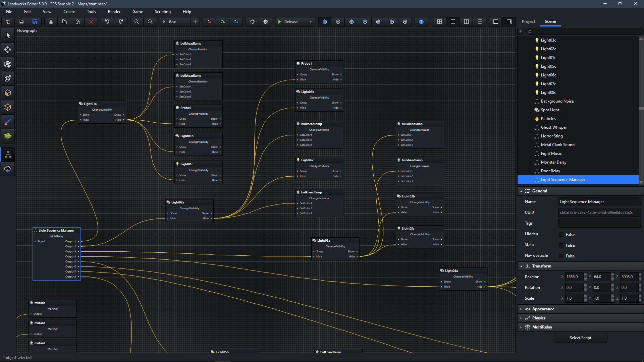
Task: Open the Scripting menu
Action: (163, 11)
